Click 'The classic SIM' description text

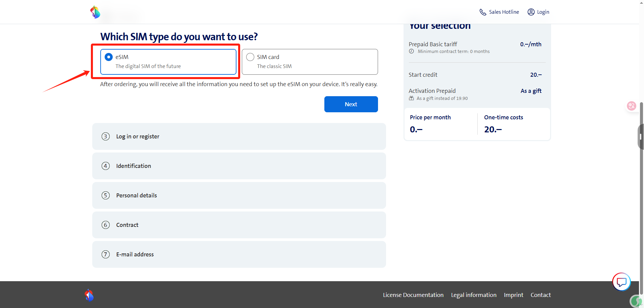(x=274, y=66)
